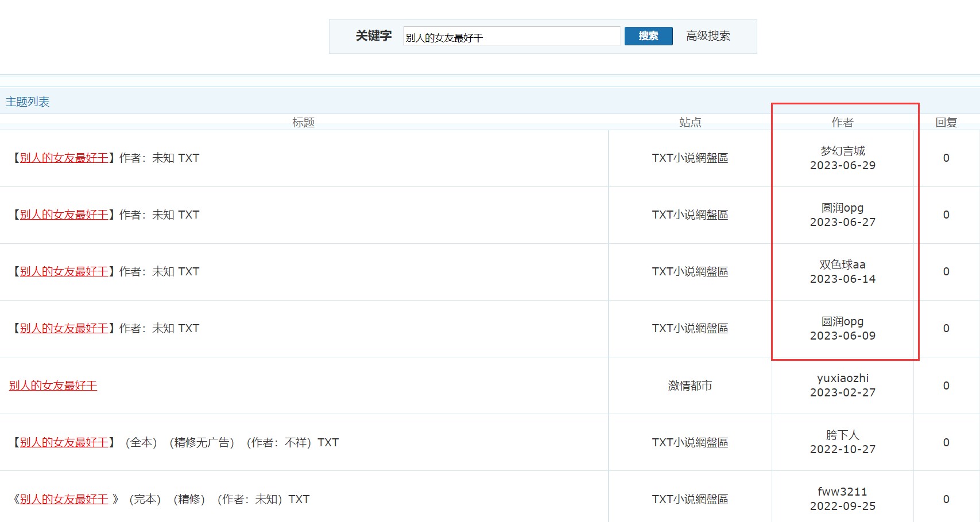Screen dimensions: 980x522
Task: Click the 标题 column header
Action: pos(303,122)
